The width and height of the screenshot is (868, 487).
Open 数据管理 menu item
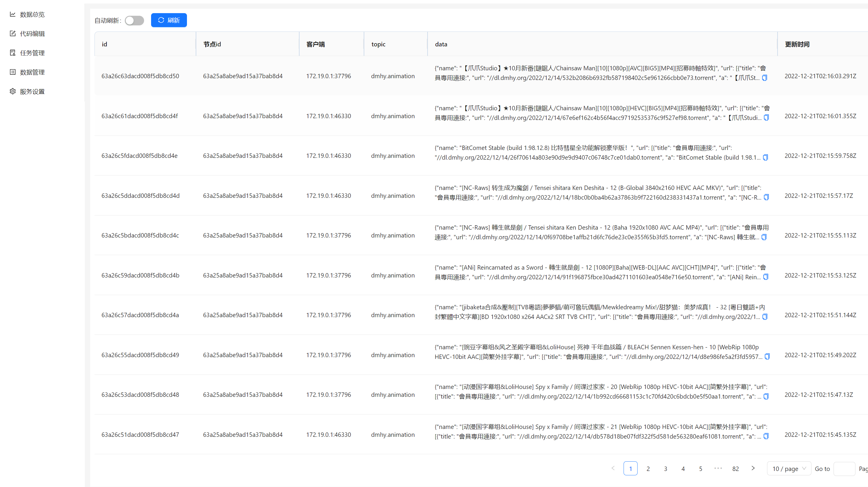pos(32,72)
